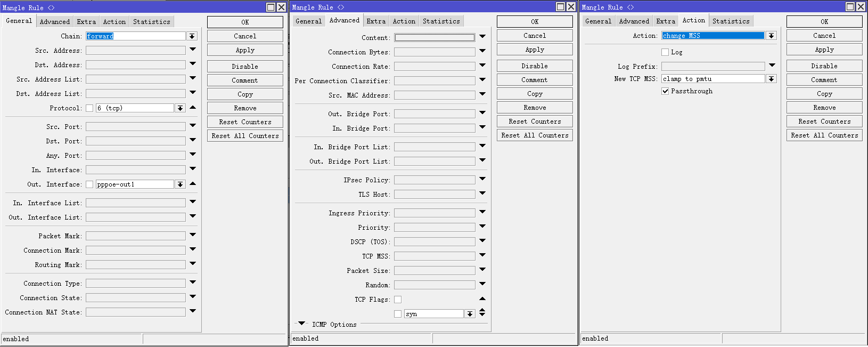Click the Dst. Port input field
This screenshot has height=347, width=868.
[136, 141]
